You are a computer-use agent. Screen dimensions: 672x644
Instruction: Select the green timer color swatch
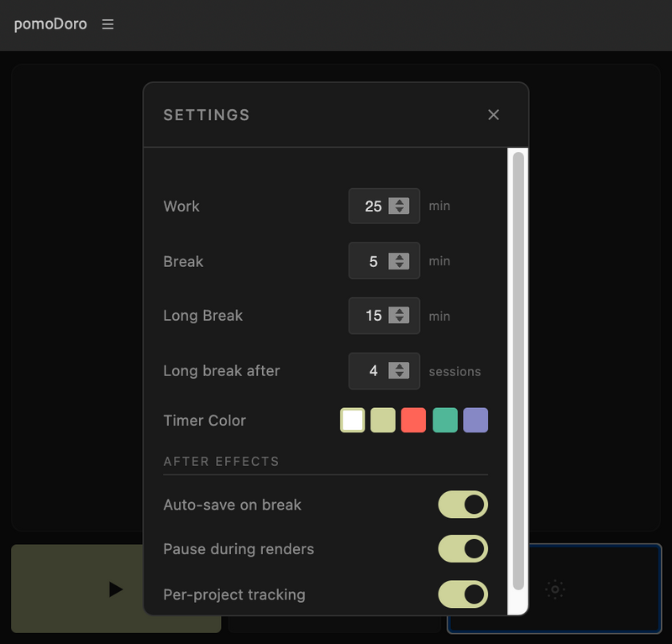coord(445,420)
